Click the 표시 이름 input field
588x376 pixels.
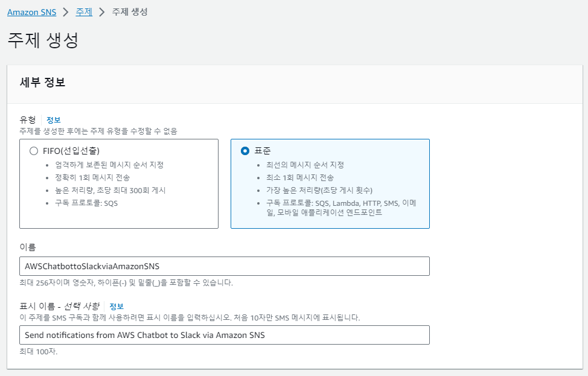(224, 335)
